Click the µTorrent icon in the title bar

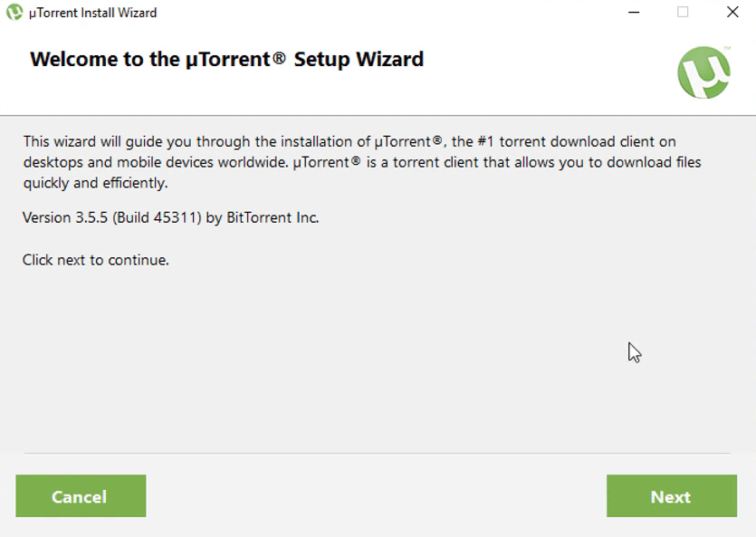tap(13, 13)
